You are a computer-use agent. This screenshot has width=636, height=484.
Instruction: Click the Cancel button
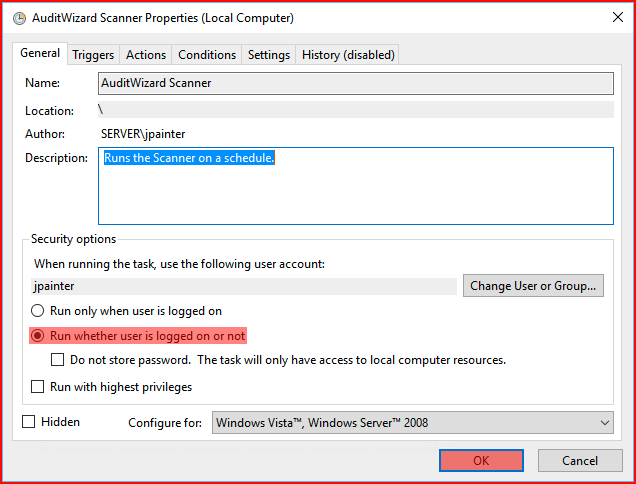pos(580,460)
